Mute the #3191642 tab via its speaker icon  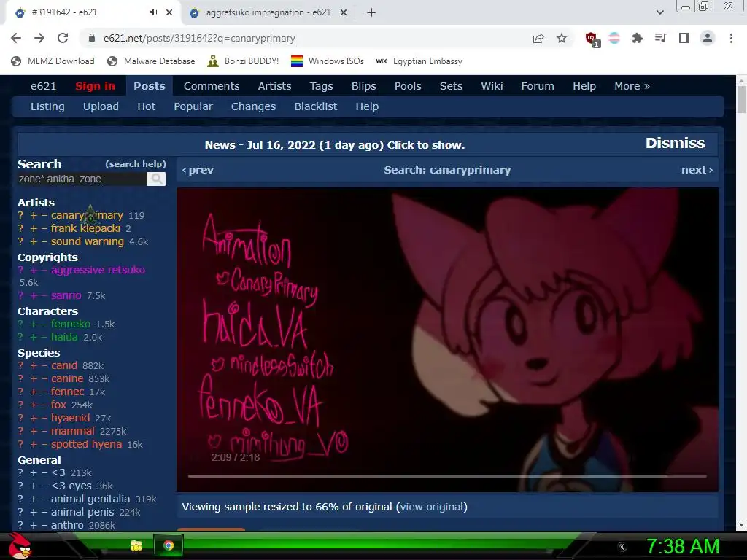pos(153,12)
